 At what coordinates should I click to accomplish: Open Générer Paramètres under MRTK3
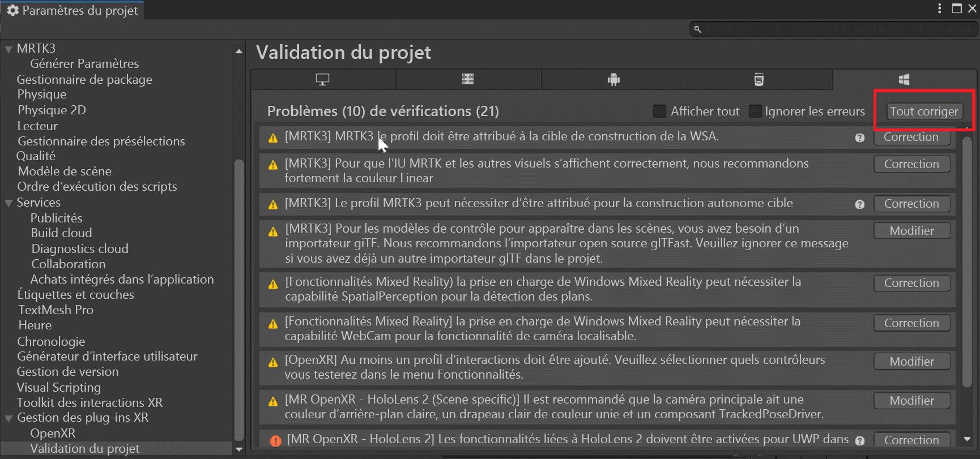(84, 63)
